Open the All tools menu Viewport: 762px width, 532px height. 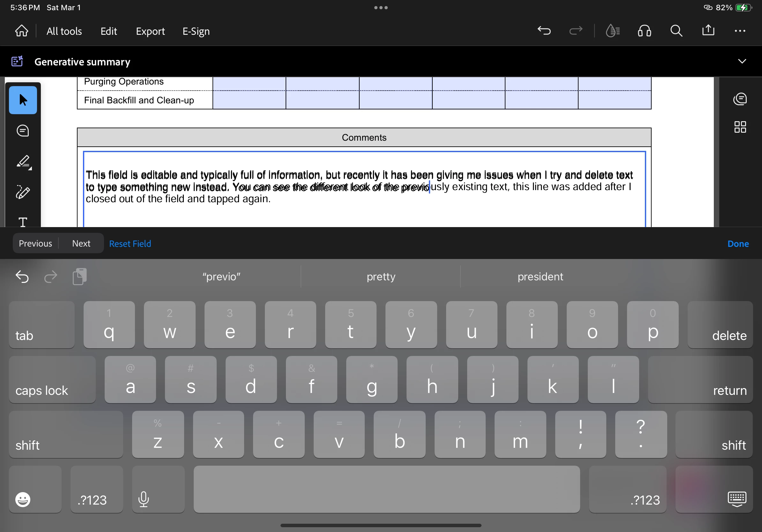click(x=64, y=31)
